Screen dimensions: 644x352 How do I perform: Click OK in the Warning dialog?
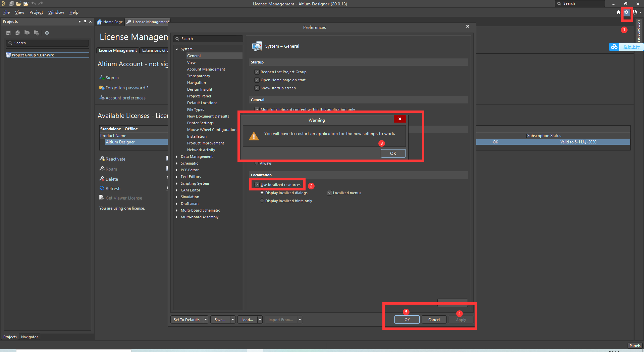[393, 153]
